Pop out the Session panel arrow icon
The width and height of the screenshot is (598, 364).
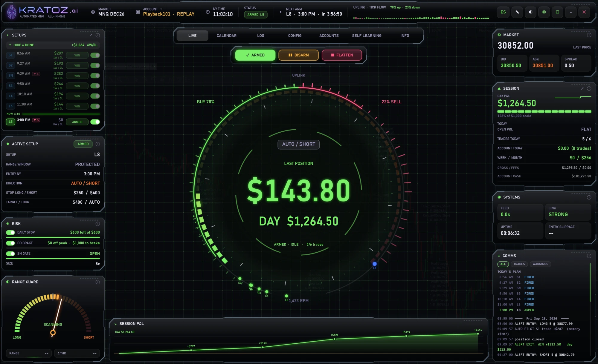click(582, 88)
